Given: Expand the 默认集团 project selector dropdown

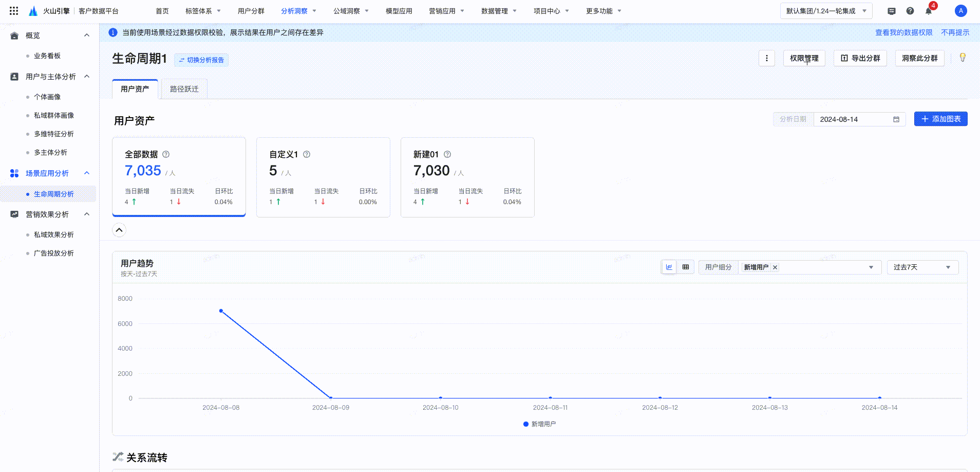Looking at the screenshot, I should (826, 11).
